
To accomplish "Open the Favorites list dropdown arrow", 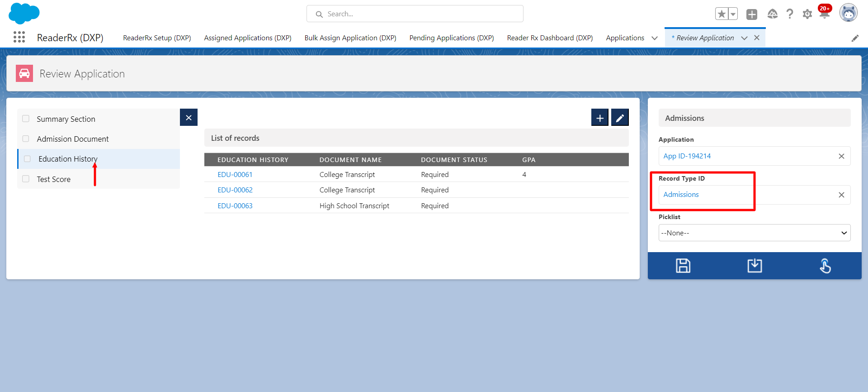I will (733, 14).
